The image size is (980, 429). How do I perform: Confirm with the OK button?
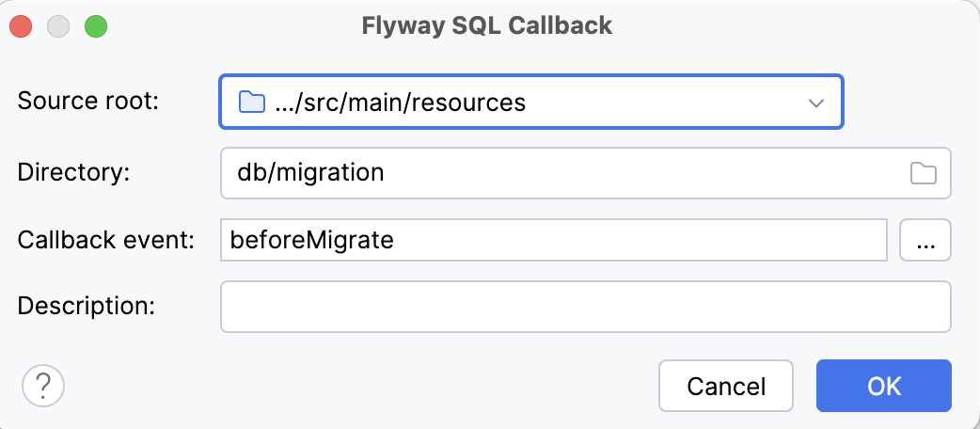pos(884,386)
